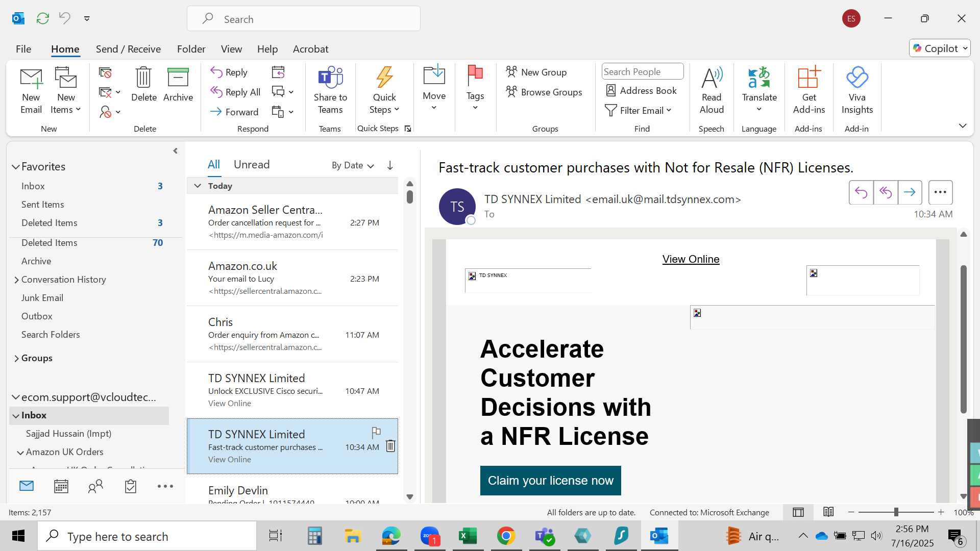Open the By Date sort dropdown
980x551 pixels.
pos(353,165)
